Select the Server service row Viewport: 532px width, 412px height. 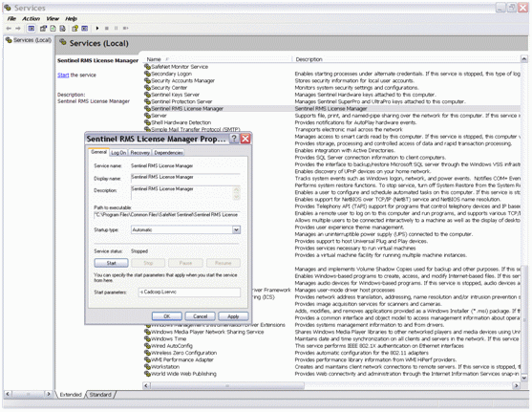331,116
